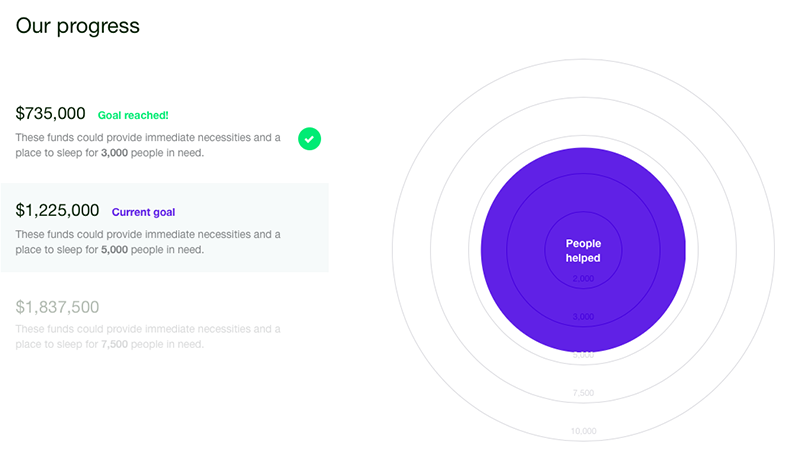Image resolution: width=800 pixels, height=466 pixels.
Task: Select the $1,225,000 current goal amount
Action: click(57, 210)
